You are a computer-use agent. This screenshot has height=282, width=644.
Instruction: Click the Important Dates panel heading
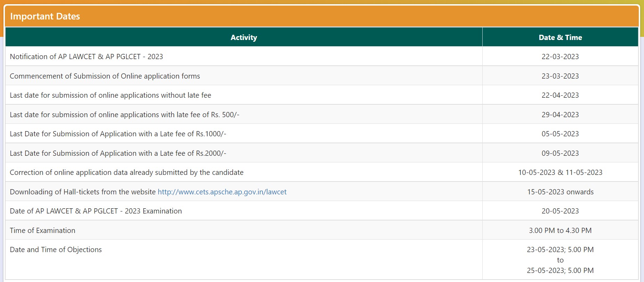pyautogui.click(x=45, y=16)
